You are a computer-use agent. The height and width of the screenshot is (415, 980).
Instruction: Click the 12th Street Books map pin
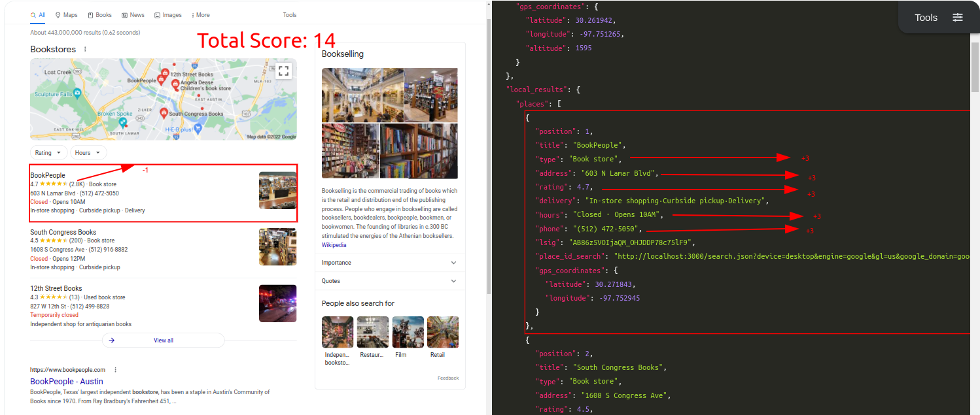click(x=166, y=73)
